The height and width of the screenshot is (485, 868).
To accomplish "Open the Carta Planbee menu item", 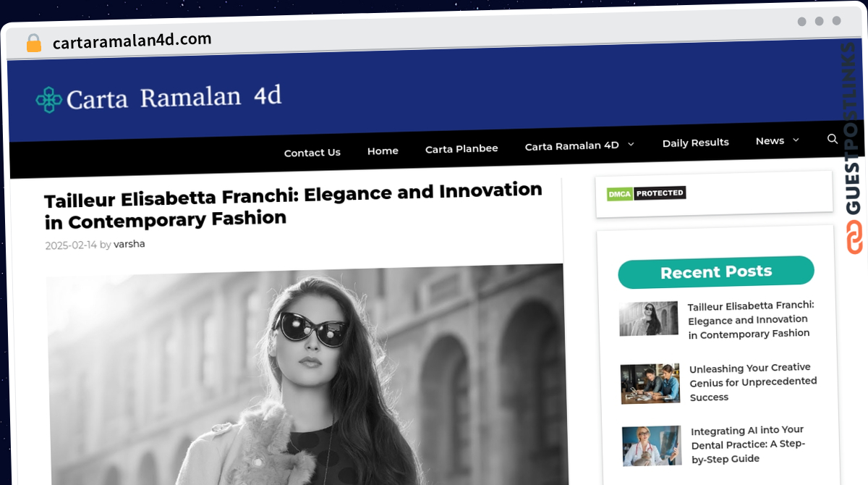I will click(461, 148).
